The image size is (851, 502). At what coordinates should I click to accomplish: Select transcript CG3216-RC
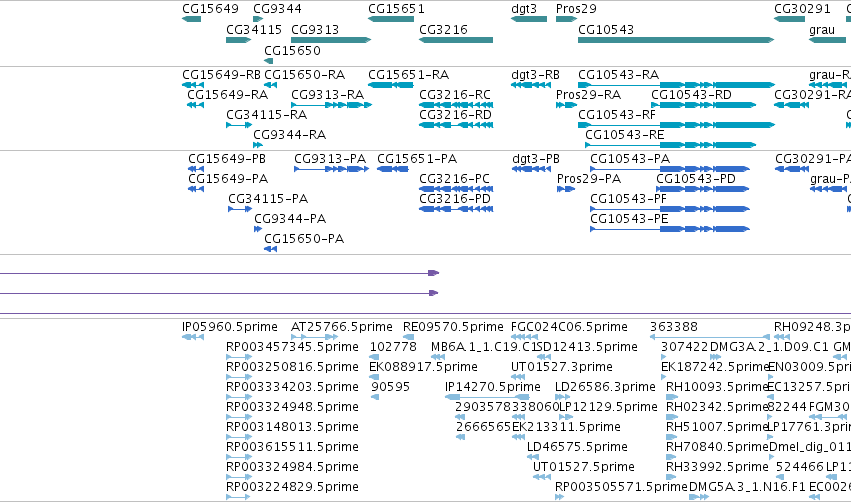[456, 105]
